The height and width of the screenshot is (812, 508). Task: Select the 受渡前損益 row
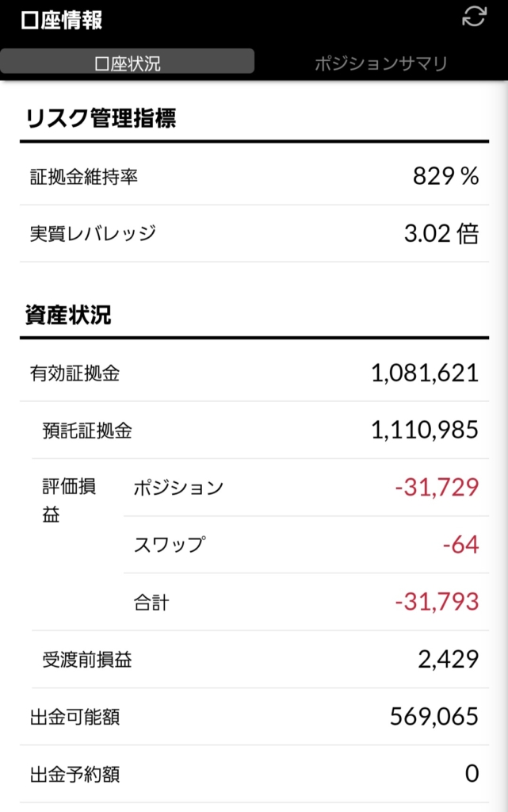260,659
